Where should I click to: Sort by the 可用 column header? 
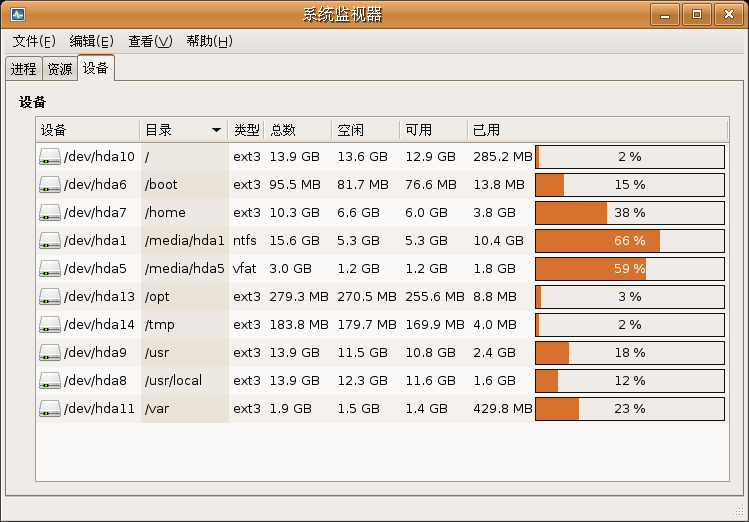point(433,130)
